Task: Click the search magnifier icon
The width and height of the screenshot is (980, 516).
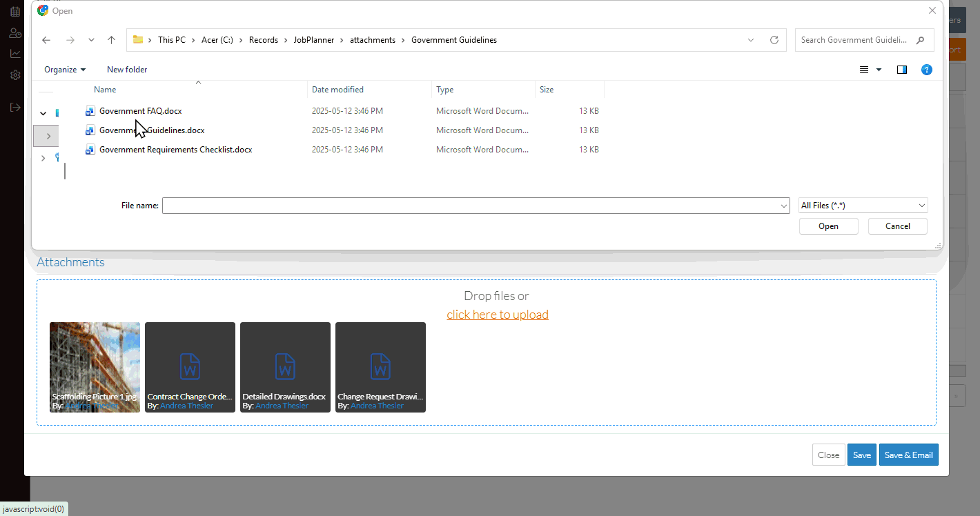Action: click(x=920, y=40)
